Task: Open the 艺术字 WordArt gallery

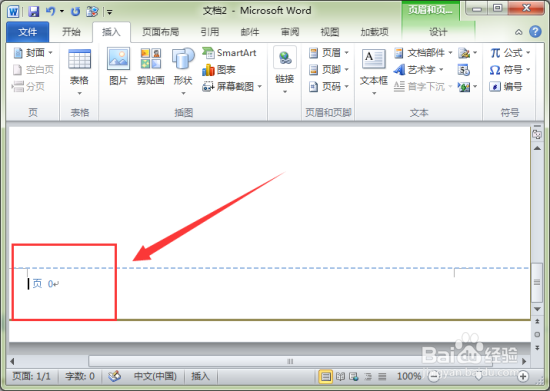Action: pyautogui.click(x=418, y=70)
